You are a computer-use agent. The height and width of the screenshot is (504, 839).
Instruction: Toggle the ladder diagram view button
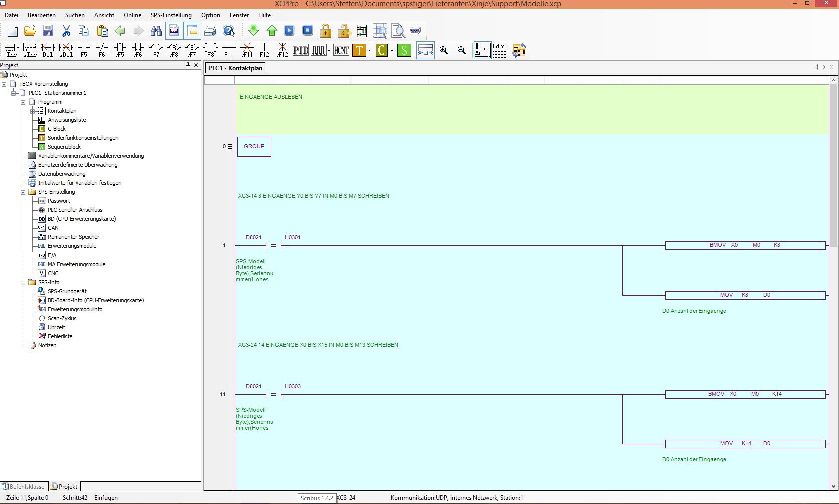click(482, 50)
